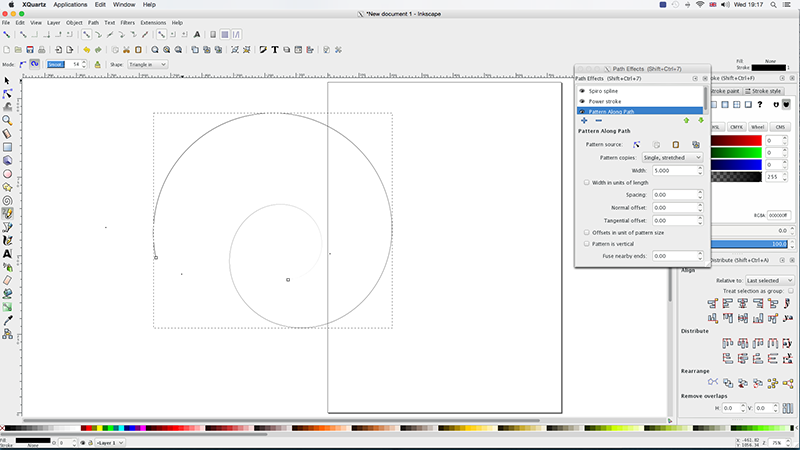Move path effect up with green arrow

[x=686, y=120]
